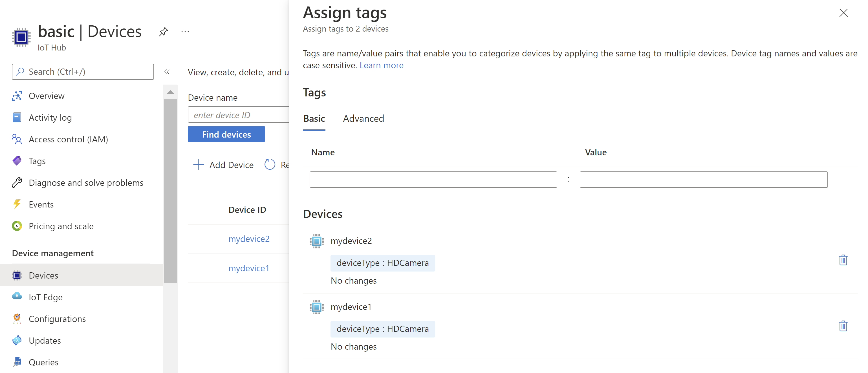Image resolution: width=868 pixels, height=373 pixels.
Task: Click the Activity log icon
Action: click(17, 117)
